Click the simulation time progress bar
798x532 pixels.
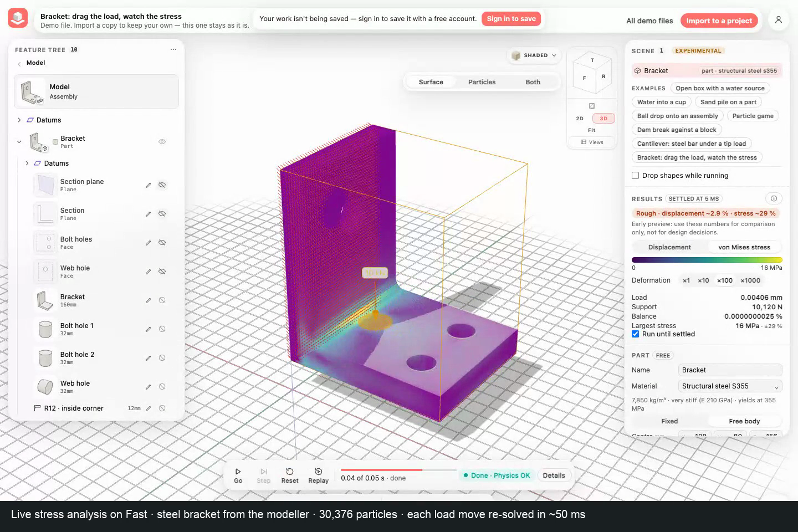click(399, 470)
